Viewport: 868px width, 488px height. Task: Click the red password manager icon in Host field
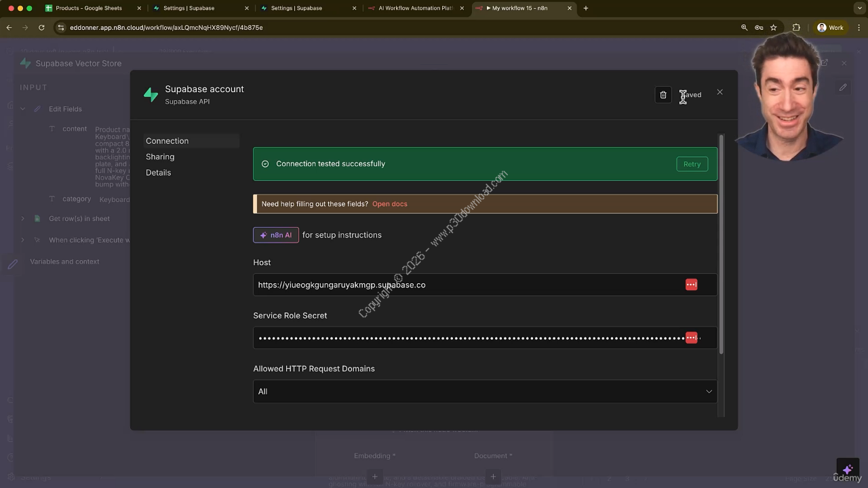[691, 285]
